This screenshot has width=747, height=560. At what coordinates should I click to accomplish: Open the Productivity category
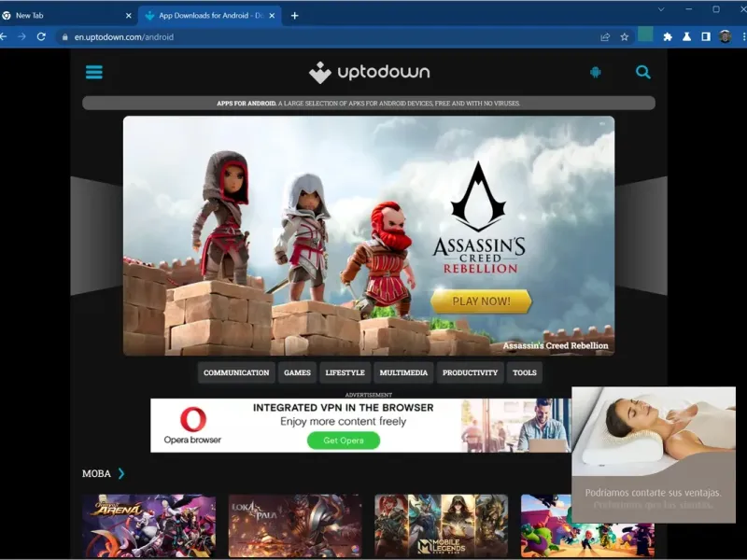470,372
